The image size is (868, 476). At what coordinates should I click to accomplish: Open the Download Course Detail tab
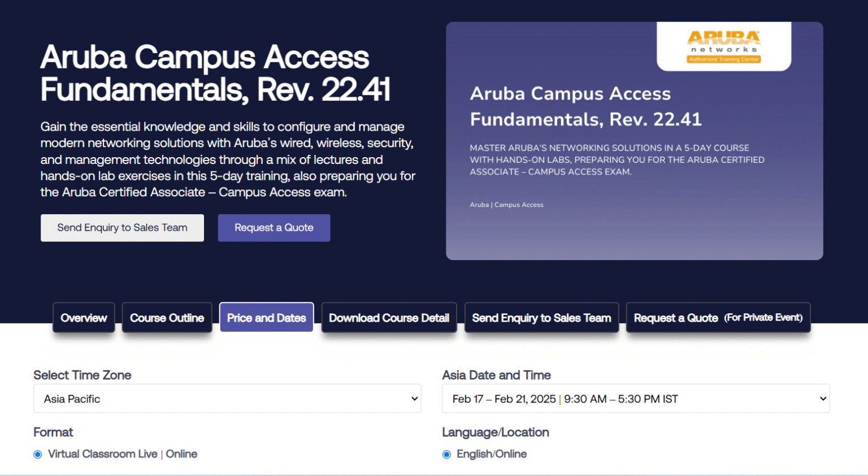click(x=389, y=318)
